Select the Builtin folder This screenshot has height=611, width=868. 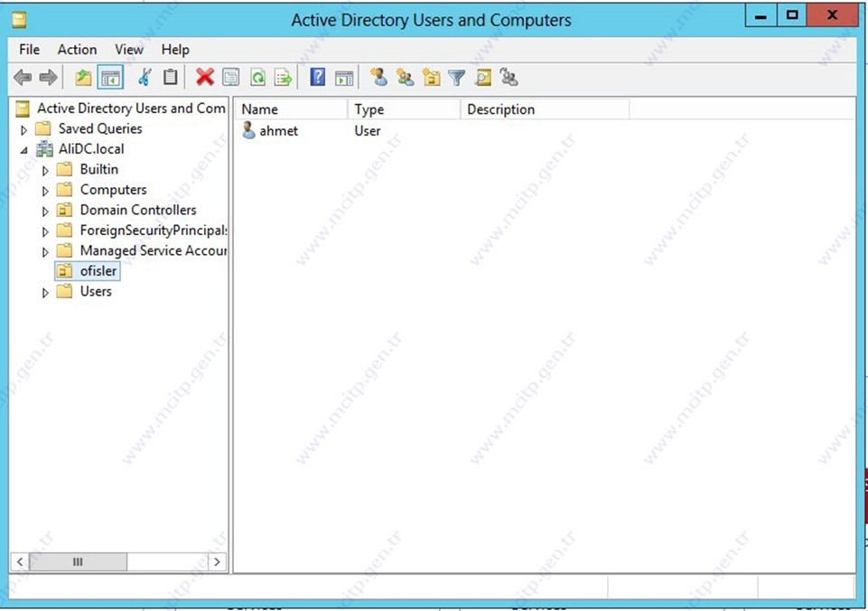click(x=99, y=169)
